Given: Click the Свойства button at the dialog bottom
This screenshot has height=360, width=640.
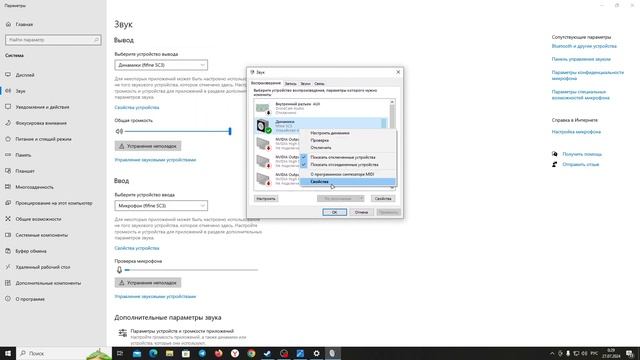Looking at the screenshot, I should [383, 199].
